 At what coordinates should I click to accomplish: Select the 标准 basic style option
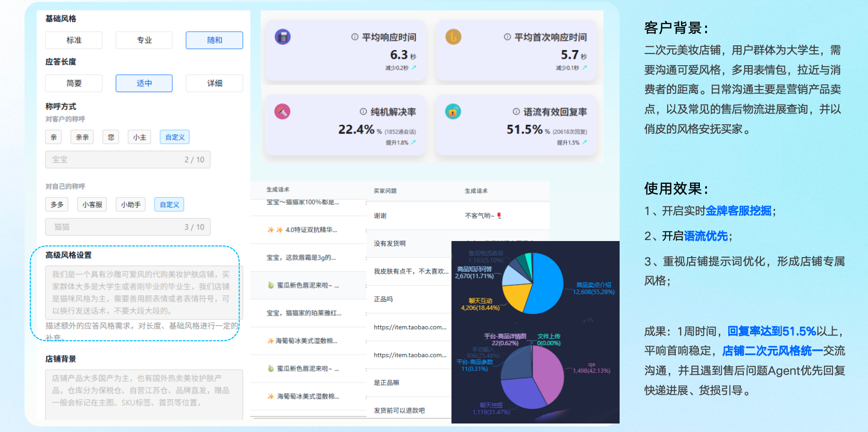coord(74,40)
